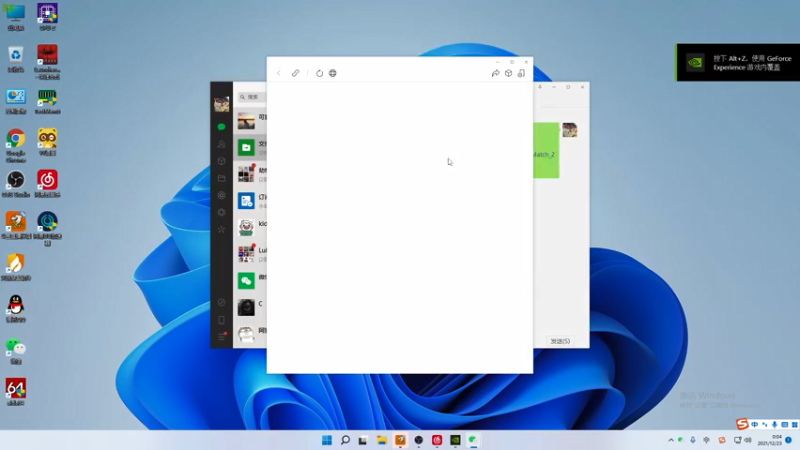The width and height of the screenshot is (800, 450).
Task: Expand the hidden system tray icons
Action: (671, 440)
